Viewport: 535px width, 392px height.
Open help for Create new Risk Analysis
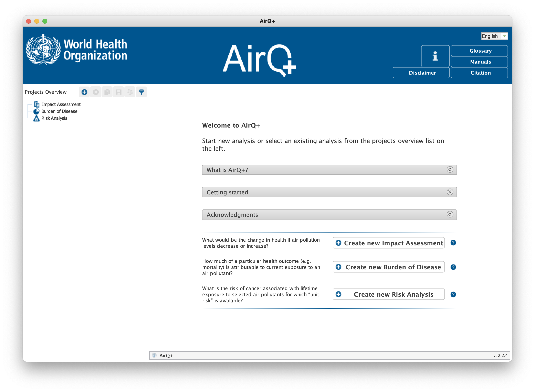click(453, 294)
